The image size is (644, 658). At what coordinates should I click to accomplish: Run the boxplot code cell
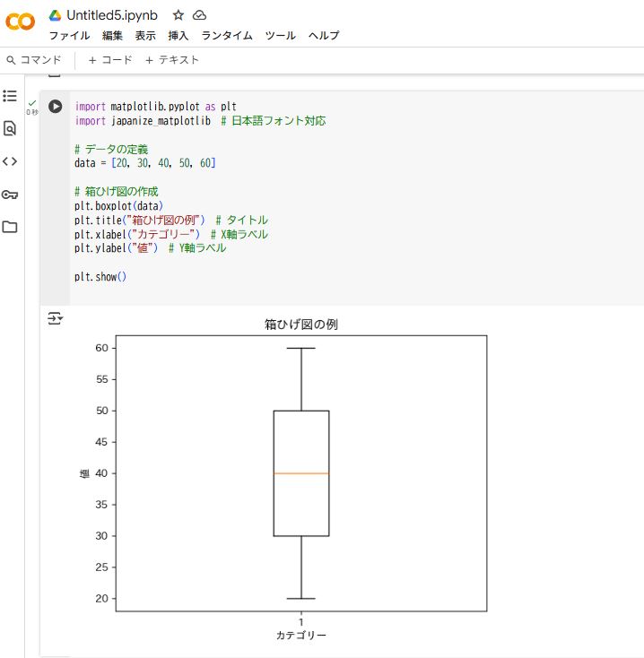click(x=55, y=106)
